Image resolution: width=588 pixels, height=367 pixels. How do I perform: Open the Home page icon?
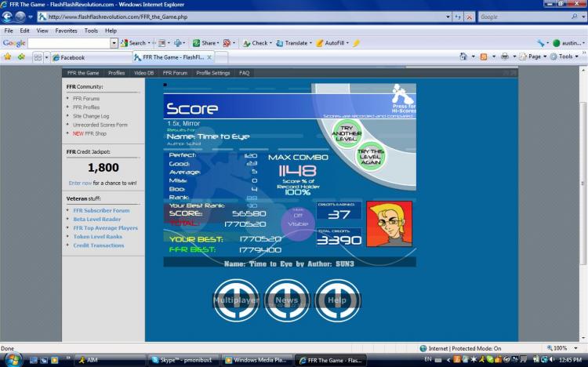[x=463, y=56]
